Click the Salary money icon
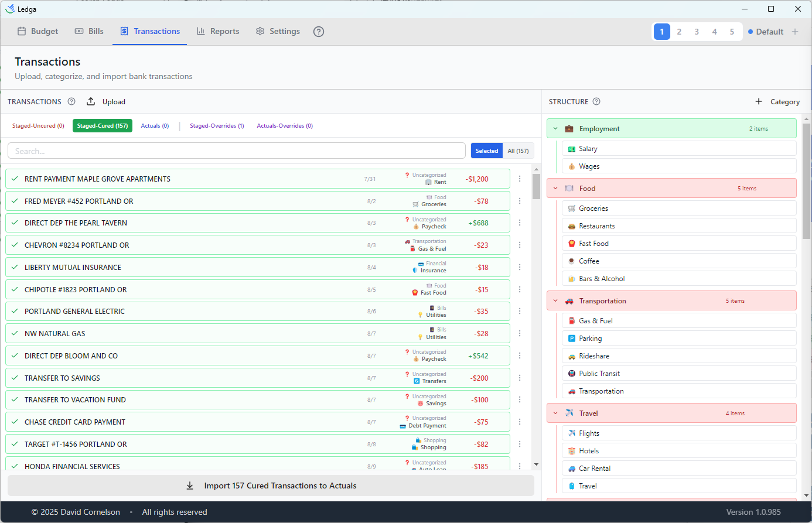The width and height of the screenshot is (812, 523). click(571, 149)
